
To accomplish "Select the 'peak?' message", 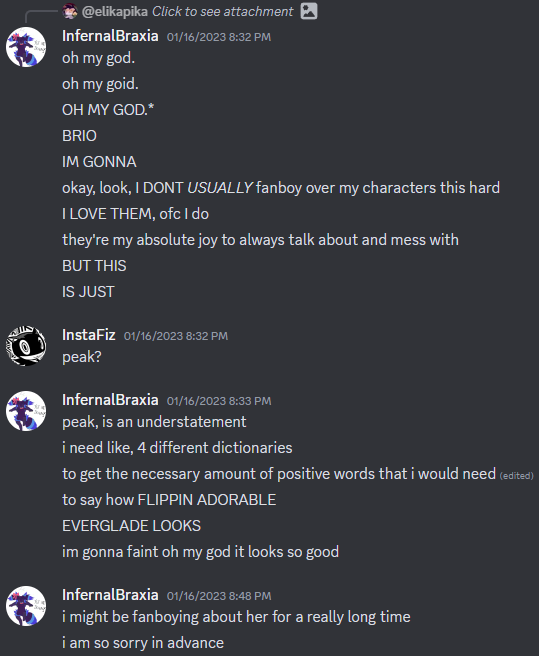I will (82, 357).
